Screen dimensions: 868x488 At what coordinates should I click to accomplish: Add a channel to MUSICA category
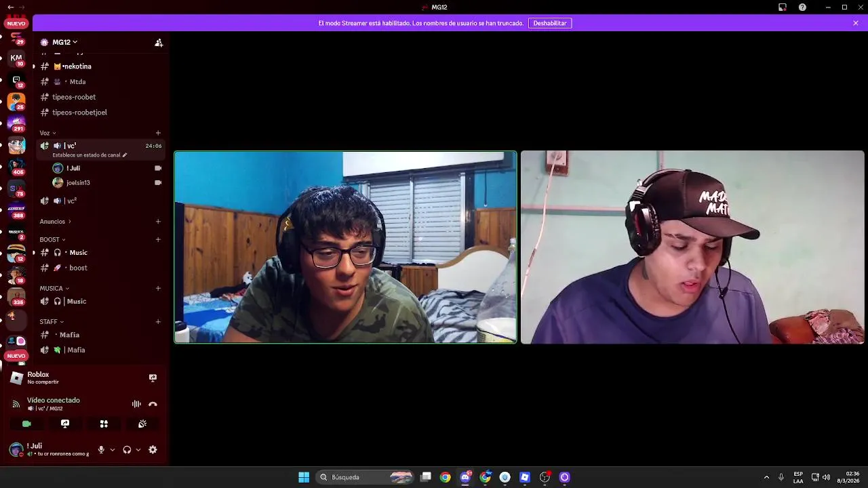pos(158,288)
